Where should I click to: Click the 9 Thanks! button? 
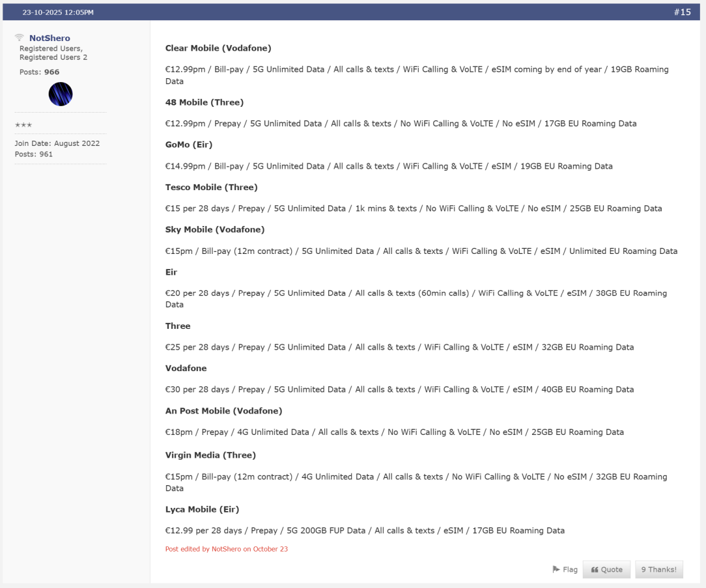658,570
